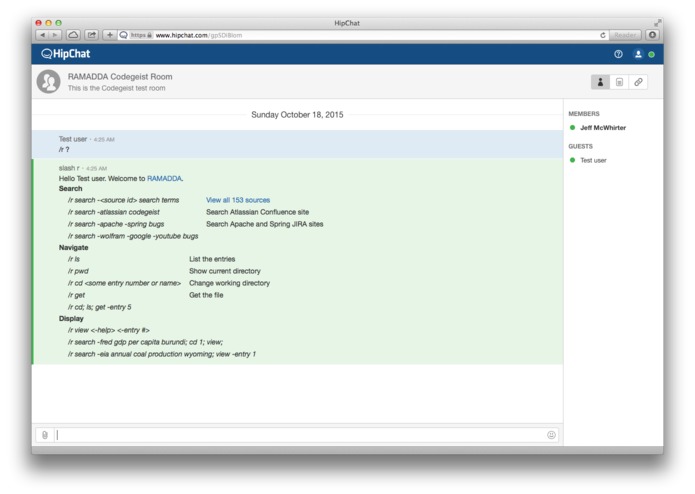Click the MEMBERS section heading
Viewport: 695px width, 494px height.
584,114
